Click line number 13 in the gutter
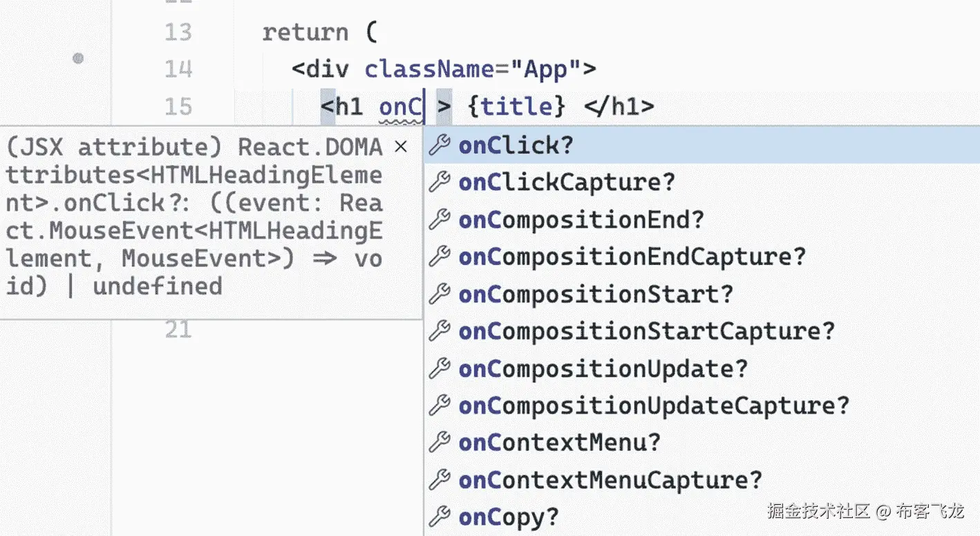This screenshot has height=536, width=980. (178, 33)
